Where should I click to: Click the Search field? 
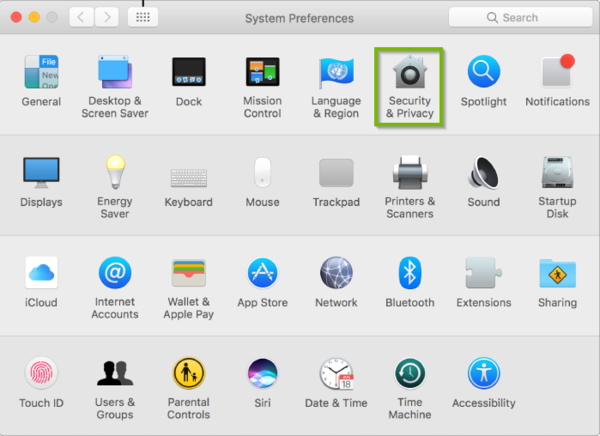pyautogui.click(x=520, y=17)
